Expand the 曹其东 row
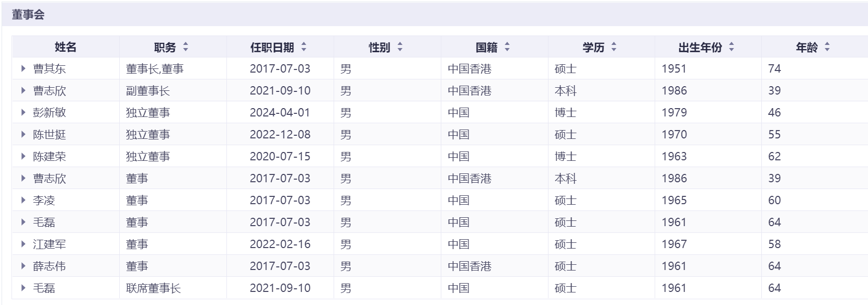Image resolution: width=868 pixels, height=305 pixels. 24,68
